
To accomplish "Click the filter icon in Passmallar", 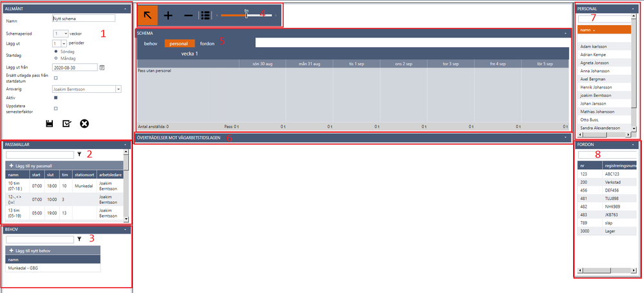I will click(x=79, y=154).
